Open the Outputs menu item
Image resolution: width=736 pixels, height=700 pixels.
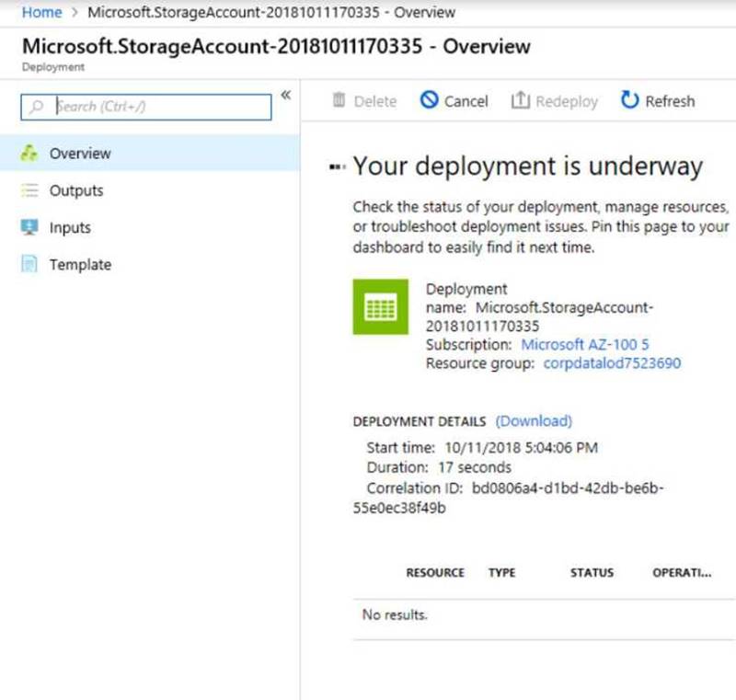tap(150, 190)
